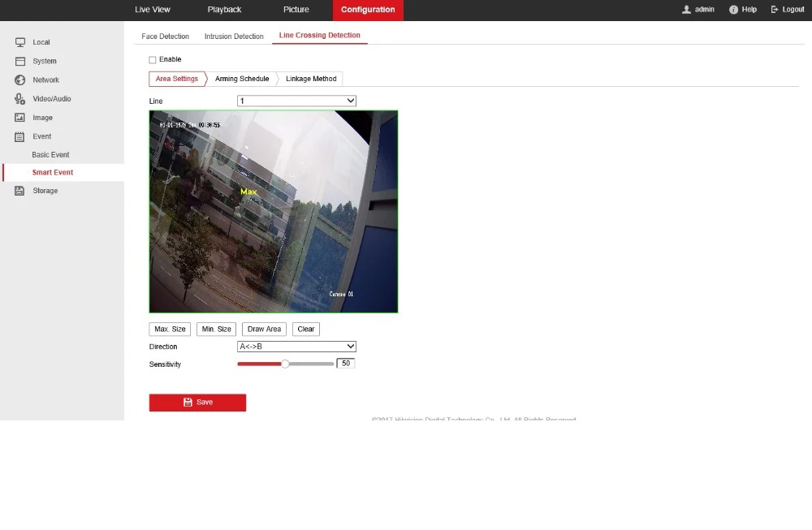Image resolution: width=812 pixels, height=530 pixels.
Task: Click the admin user icon
Action: pyautogui.click(x=686, y=9)
